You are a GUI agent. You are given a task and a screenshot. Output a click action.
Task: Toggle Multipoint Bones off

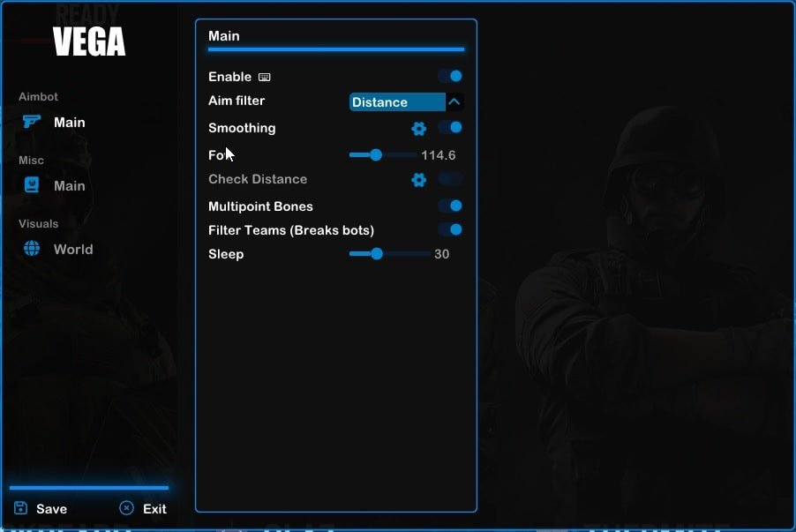(450, 206)
